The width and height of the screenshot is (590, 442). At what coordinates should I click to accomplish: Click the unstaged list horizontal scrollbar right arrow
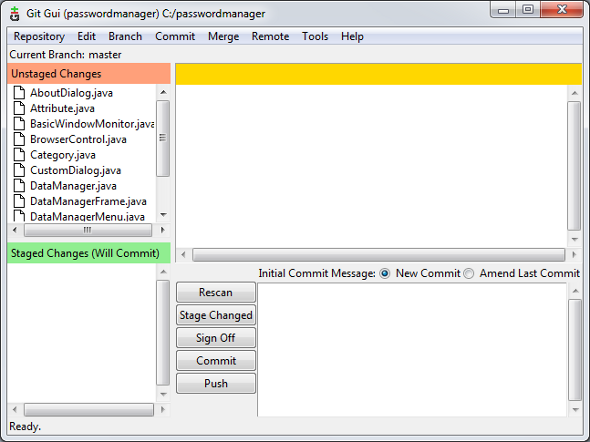coord(163,230)
